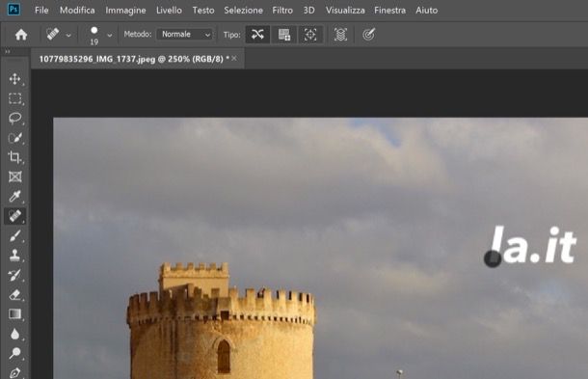
Task: Select Proximity Match type option
Action: tap(310, 35)
